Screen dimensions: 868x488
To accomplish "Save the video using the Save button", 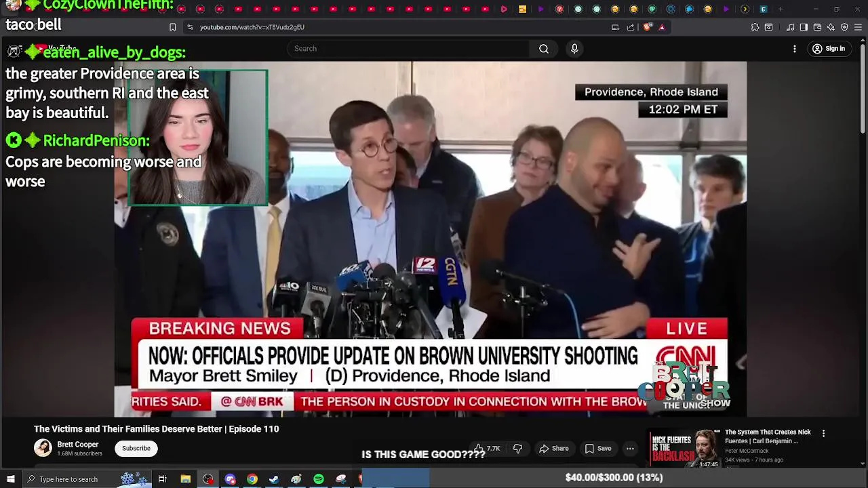I will click(598, 449).
